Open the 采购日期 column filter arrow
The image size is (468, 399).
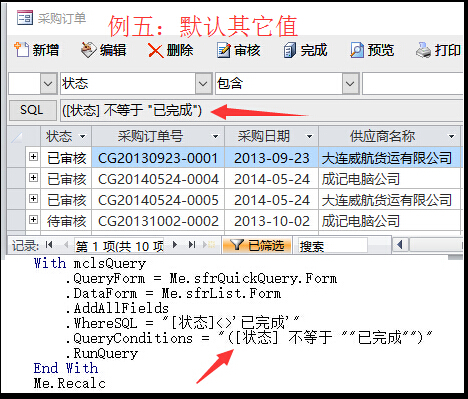click(309, 136)
